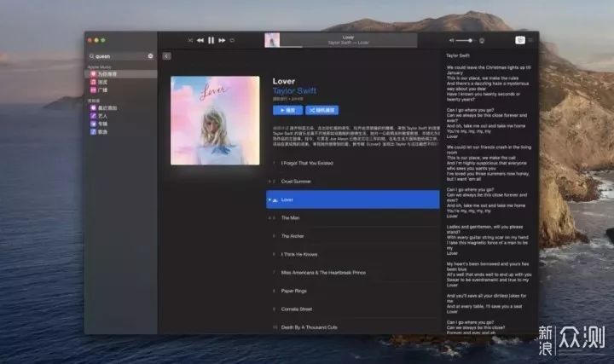Pause the currently playing song
The image size is (614, 364).
pos(211,40)
